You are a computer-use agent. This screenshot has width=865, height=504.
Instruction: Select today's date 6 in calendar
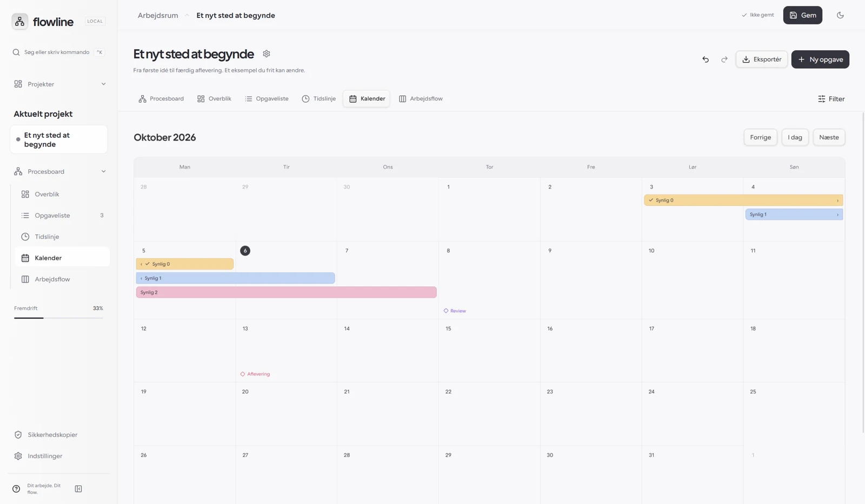tap(245, 251)
